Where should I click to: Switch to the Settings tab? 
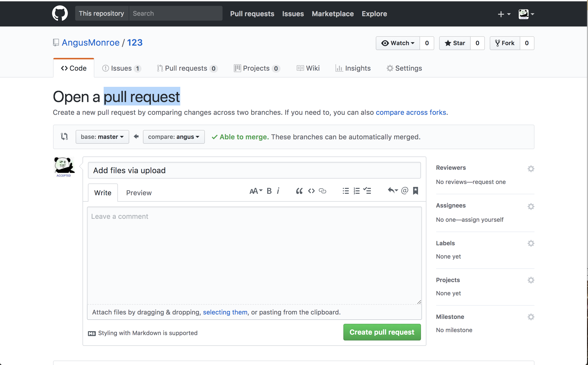click(x=404, y=68)
